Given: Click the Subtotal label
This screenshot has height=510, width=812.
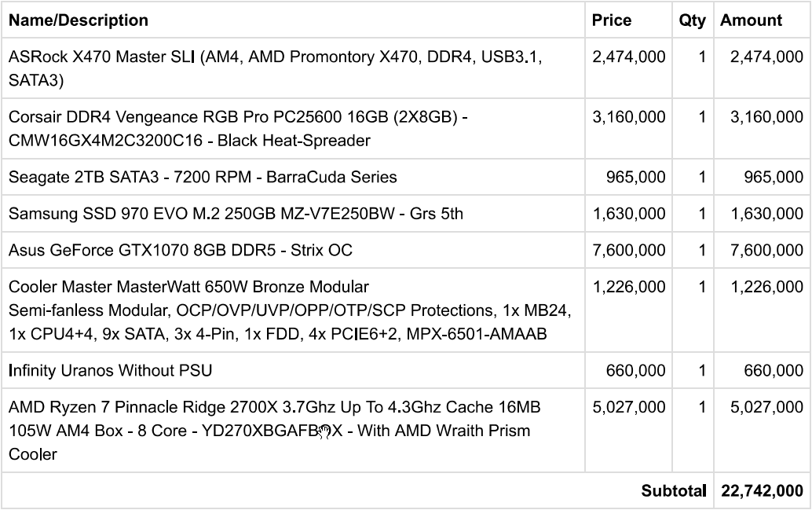Looking at the screenshot, I should [674, 491].
